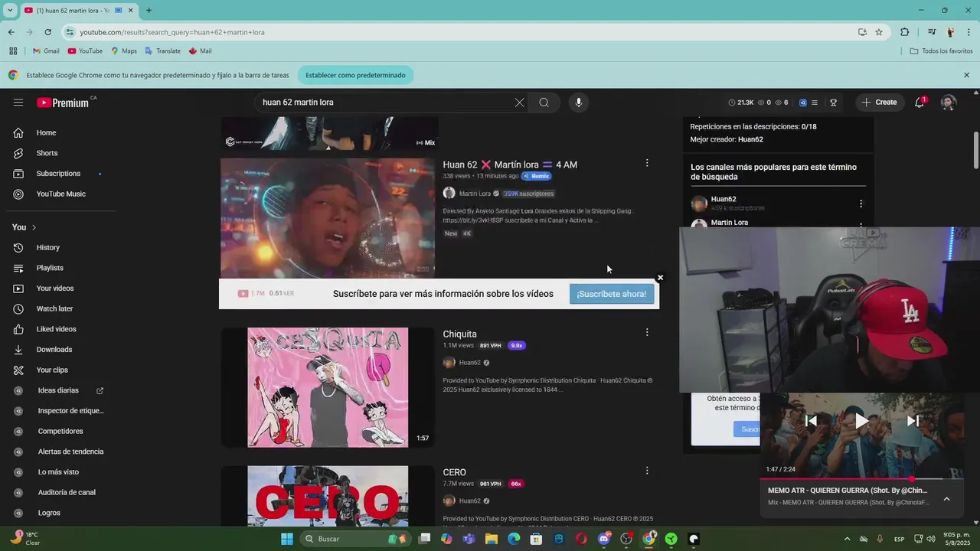Go back to the previous page in Chrome

coord(11,32)
